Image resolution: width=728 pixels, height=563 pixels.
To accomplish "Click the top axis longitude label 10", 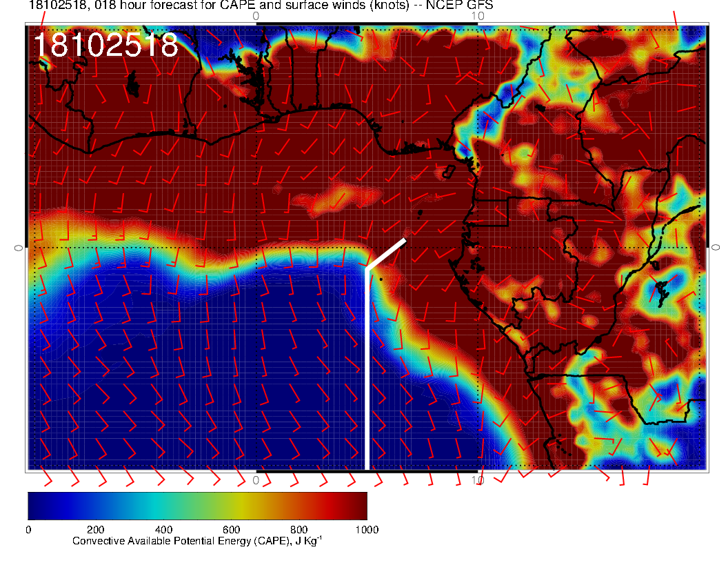I will 478,15.
